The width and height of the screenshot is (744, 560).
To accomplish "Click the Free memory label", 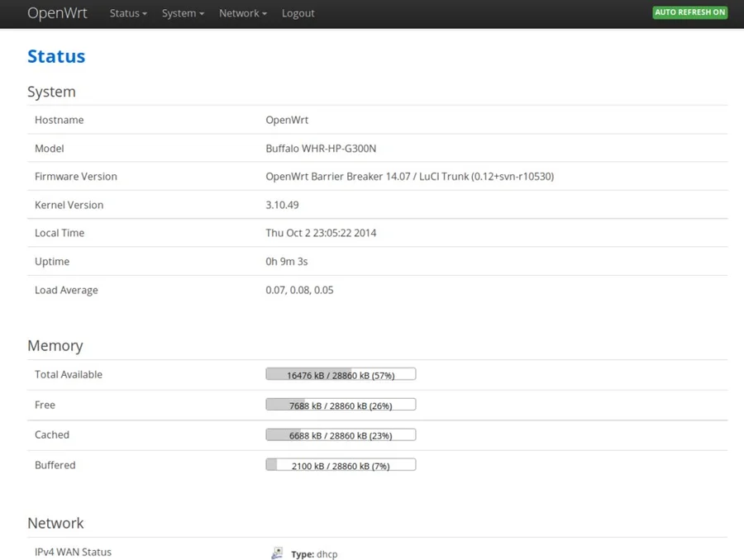I will [45, 405].
